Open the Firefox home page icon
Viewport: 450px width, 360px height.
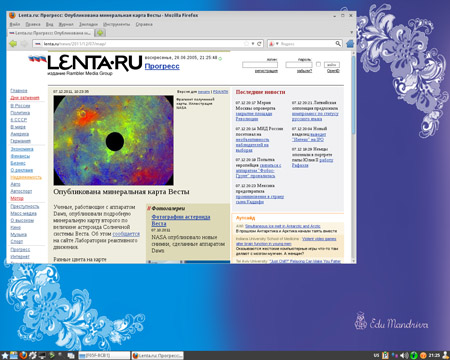[350, 44]
